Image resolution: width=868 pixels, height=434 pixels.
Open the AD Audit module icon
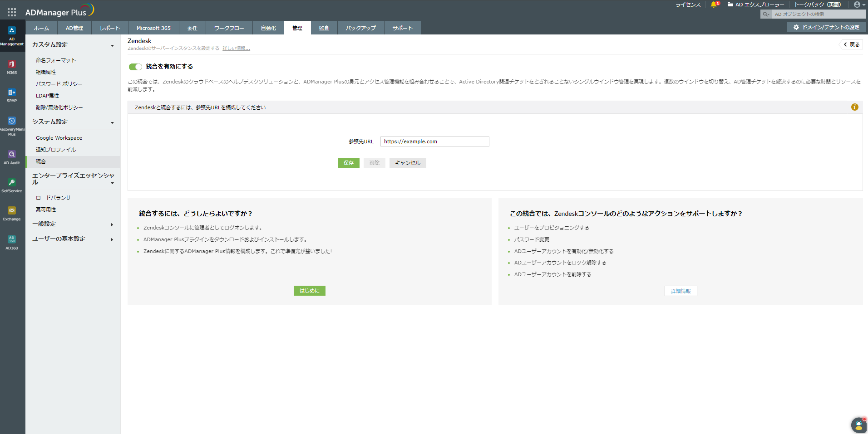pos(12,157)
